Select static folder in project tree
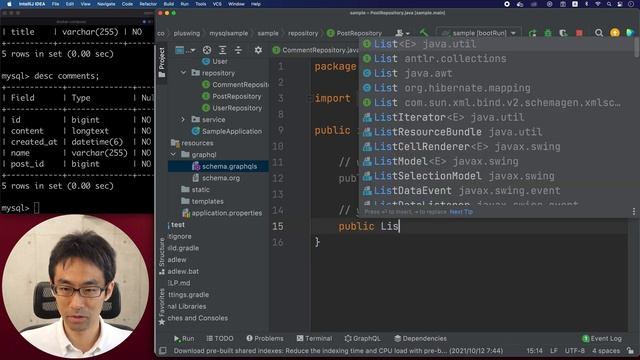640x360 pixels. 196,189
